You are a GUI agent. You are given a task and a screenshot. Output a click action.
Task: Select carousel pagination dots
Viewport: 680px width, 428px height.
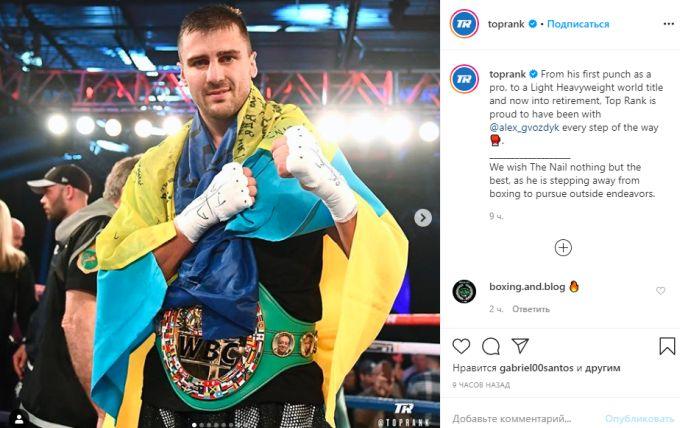coord(212,425)
